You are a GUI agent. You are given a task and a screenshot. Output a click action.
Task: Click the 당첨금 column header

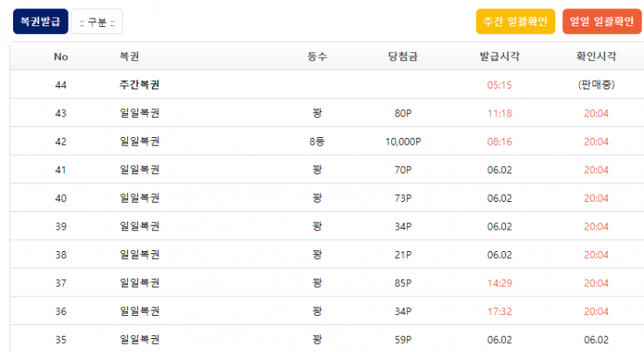[403, 56]
